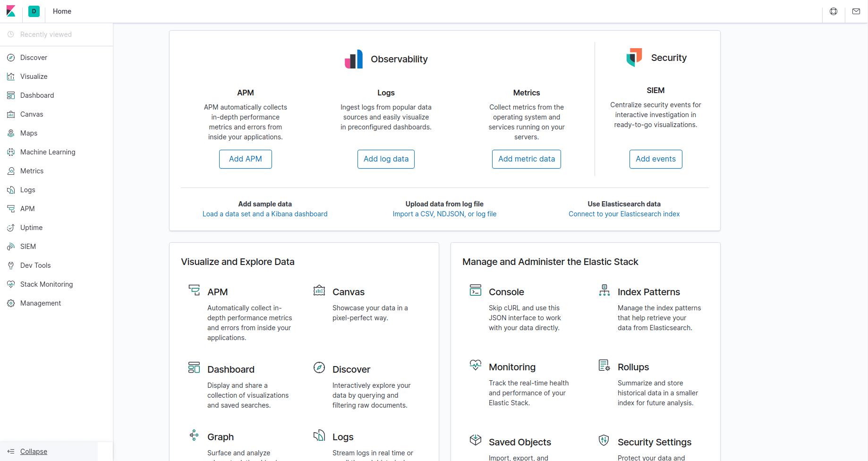Select the Logs sidebar icon
868x461 pixels.
click(10, 189)
